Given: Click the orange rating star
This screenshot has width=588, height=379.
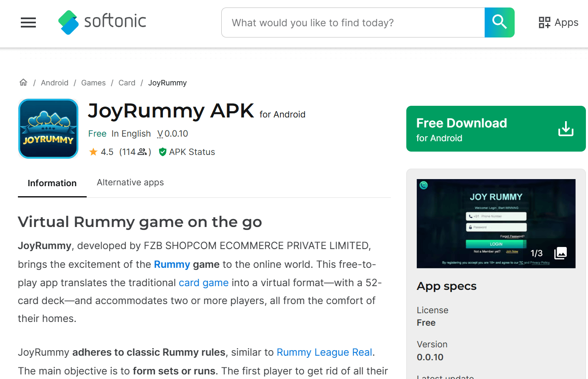Looking at the screenshot, I should tap(93, 152).
